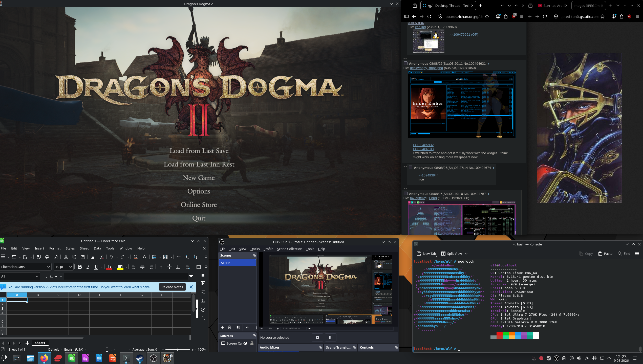Bookmark the 4chan page with star icon
The width and height of the screenshot is (643, 364).
pos(487,16)
